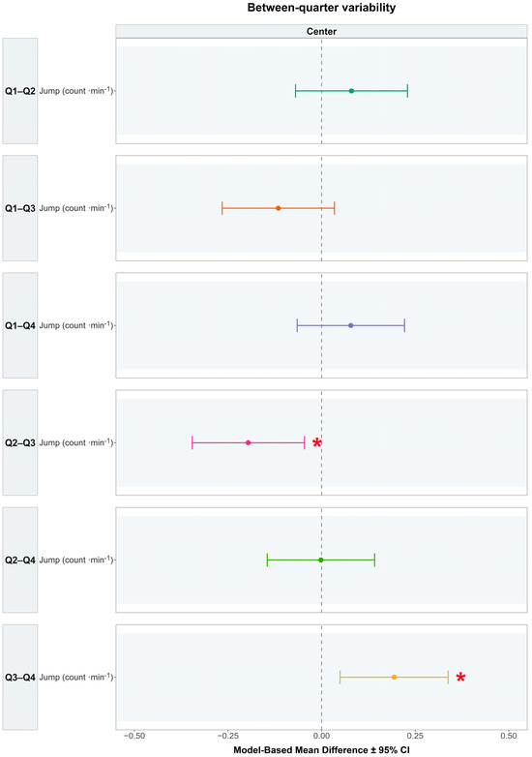Click the red asterisk beside Q2–Q3 interval
The height and width of the screenshot is (757, 532).
tap(317, 443)
